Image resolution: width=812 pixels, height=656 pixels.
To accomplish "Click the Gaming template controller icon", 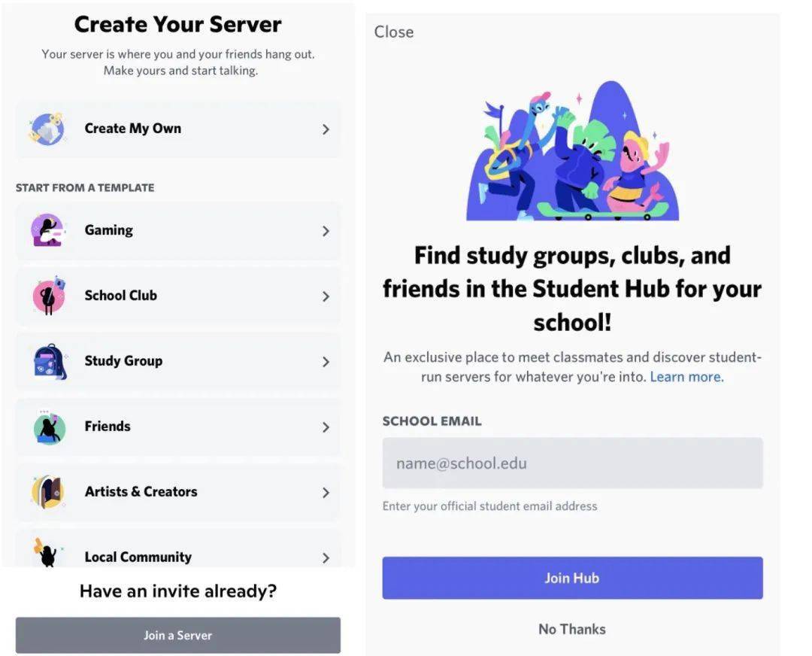I will 47,230.
